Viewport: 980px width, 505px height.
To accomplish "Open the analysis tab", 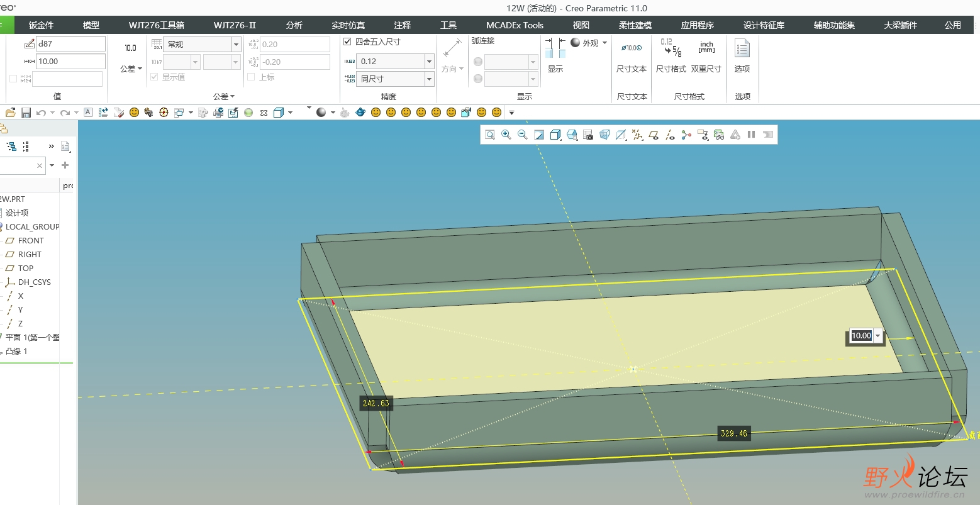I will 294,25.
